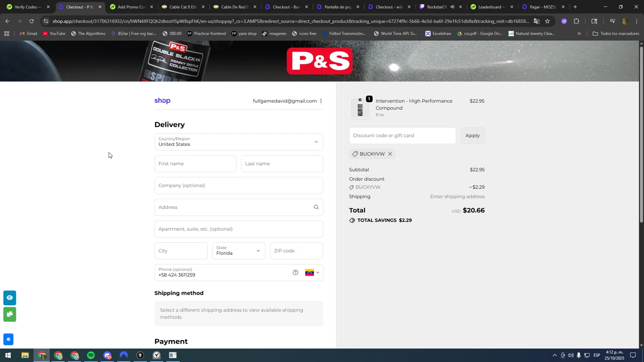Reload the current page
The width and height of the screenshot is (644, 362).
click(x=31, y=21)
